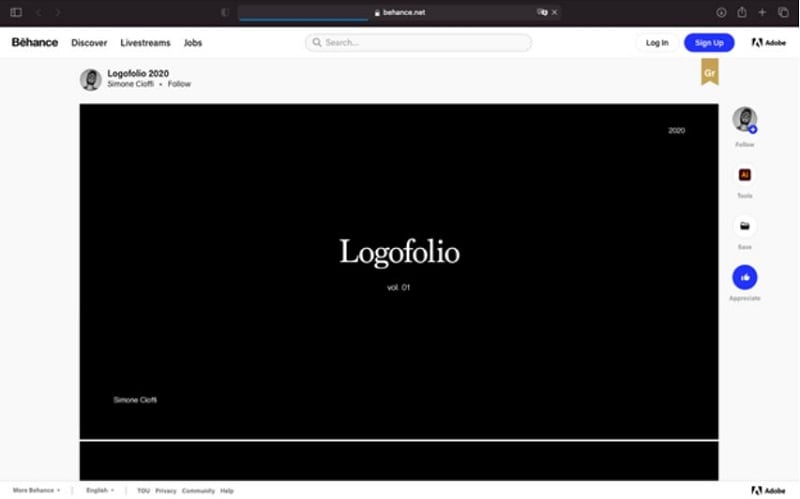This screenshot has height=499, width=800.
Task: Focus the Search input field
Action: 418,42
